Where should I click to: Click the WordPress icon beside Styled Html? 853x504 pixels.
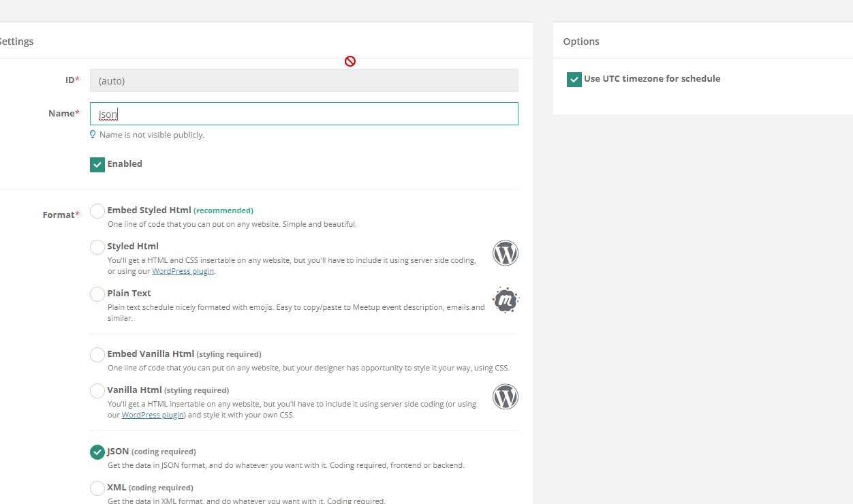point(506,253)
